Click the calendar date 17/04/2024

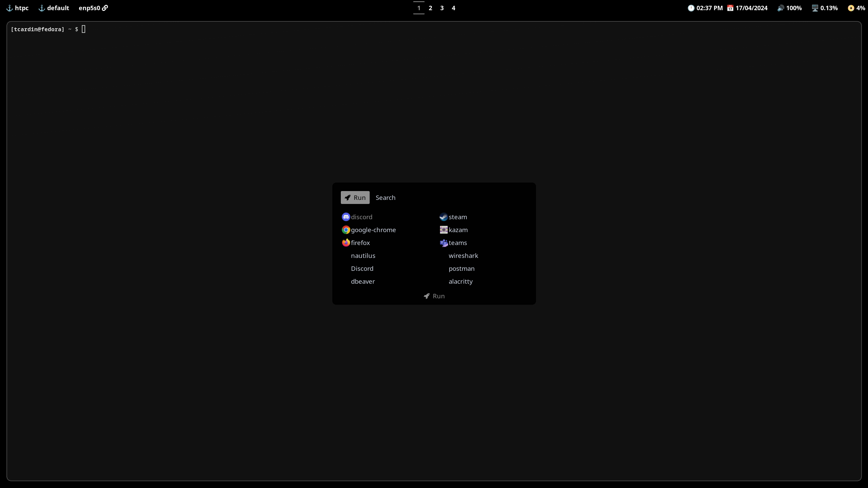point(751,8)
